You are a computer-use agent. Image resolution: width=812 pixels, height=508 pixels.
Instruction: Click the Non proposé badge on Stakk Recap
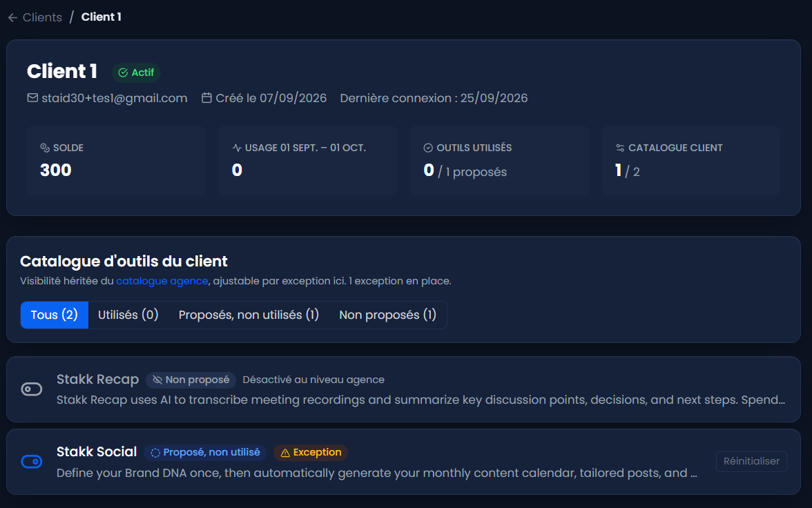[x=191, y=380]
